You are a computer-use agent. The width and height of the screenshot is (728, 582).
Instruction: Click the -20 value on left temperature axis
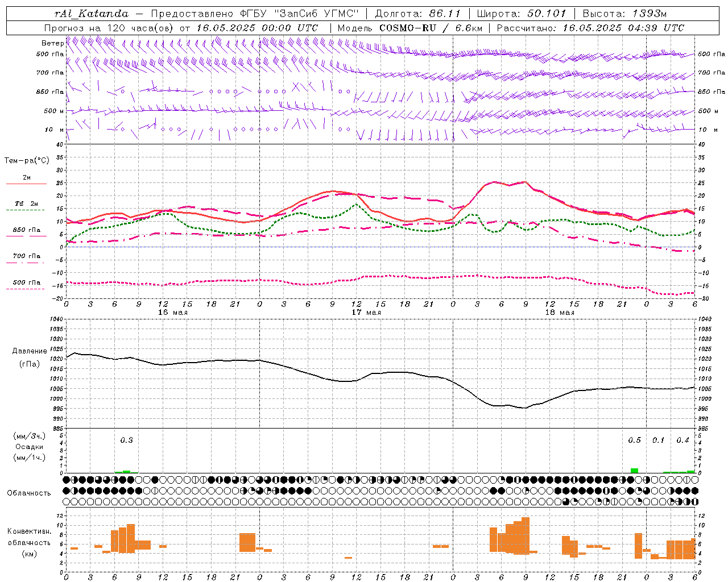(x=59, y=298)
